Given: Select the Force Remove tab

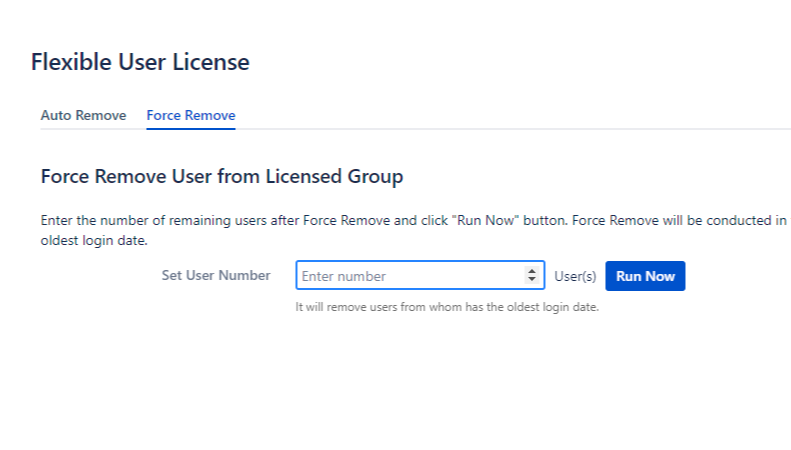Looking at the screenshot, I should point(191,115).
